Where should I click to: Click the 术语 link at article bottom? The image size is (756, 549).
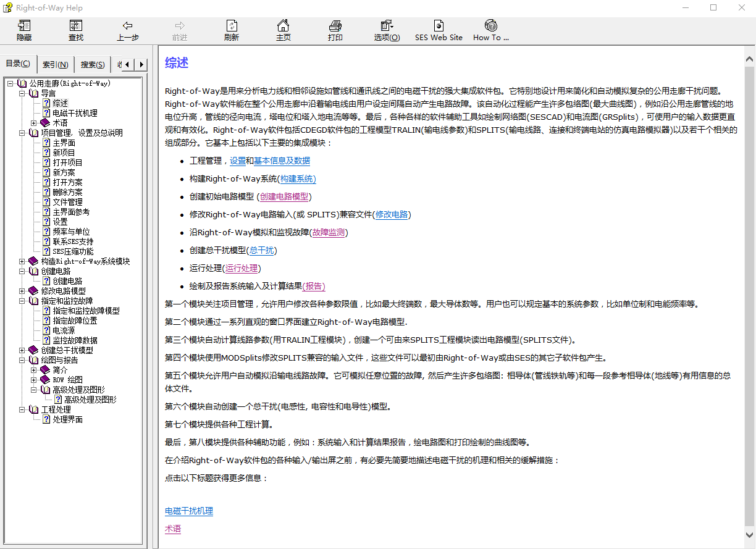click(x=173, y=529)
